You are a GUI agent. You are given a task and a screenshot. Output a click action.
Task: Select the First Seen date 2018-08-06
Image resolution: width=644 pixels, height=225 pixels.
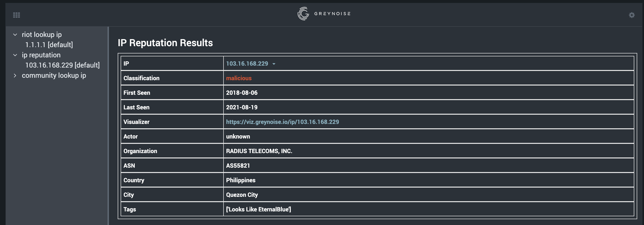pyautogui.click(x=242, y=93)
